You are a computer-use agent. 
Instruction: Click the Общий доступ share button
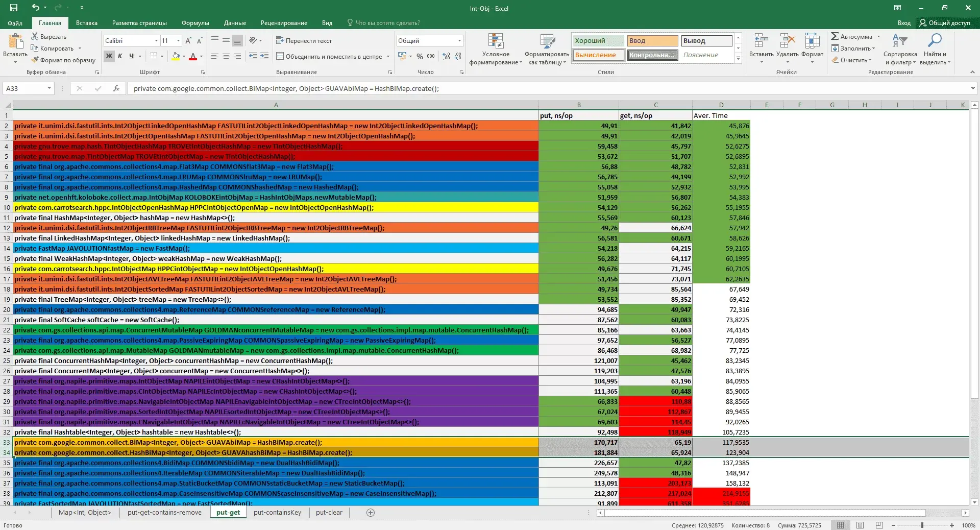945,23
